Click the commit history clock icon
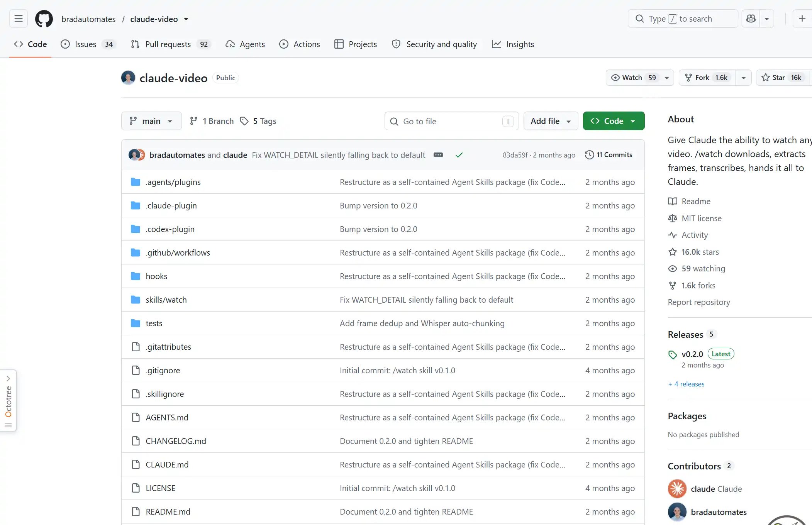Image resolution: width=812 pixels, height=525 pixels. click(x=589, y=155)
